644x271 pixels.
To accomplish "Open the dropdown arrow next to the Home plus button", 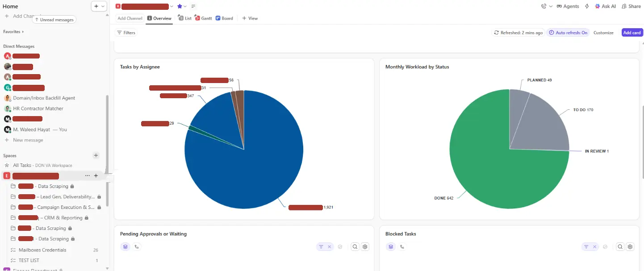I will (103, 6).
